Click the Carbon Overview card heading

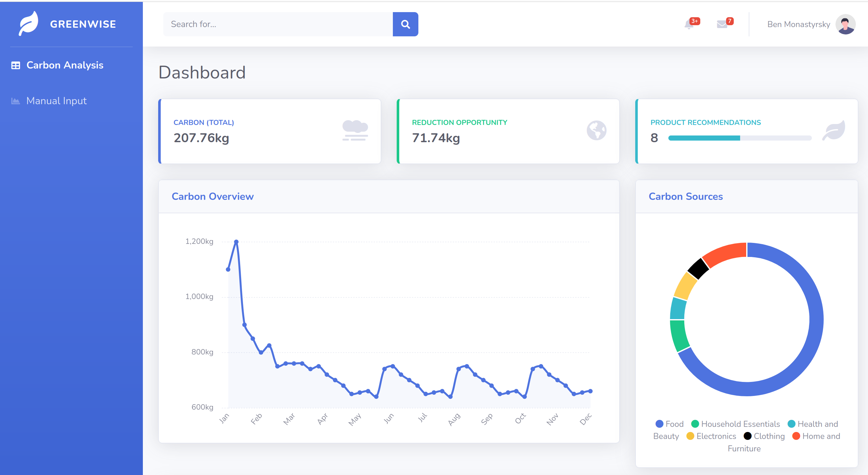tap(213, 196)
